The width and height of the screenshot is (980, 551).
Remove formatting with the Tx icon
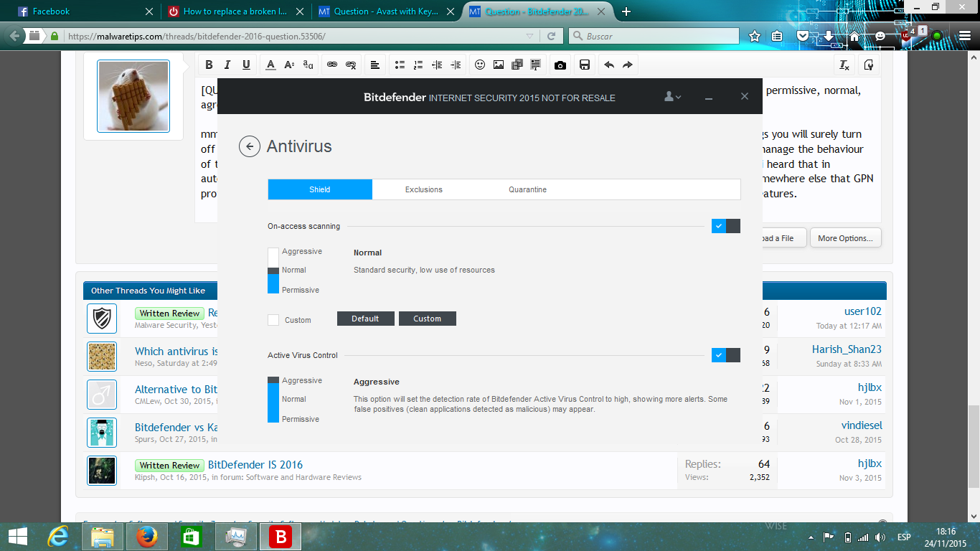[844, 65]
